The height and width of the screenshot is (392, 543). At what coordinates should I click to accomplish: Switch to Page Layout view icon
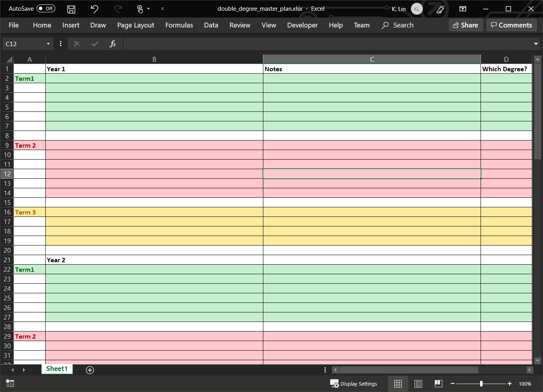(x=418, y=384)
